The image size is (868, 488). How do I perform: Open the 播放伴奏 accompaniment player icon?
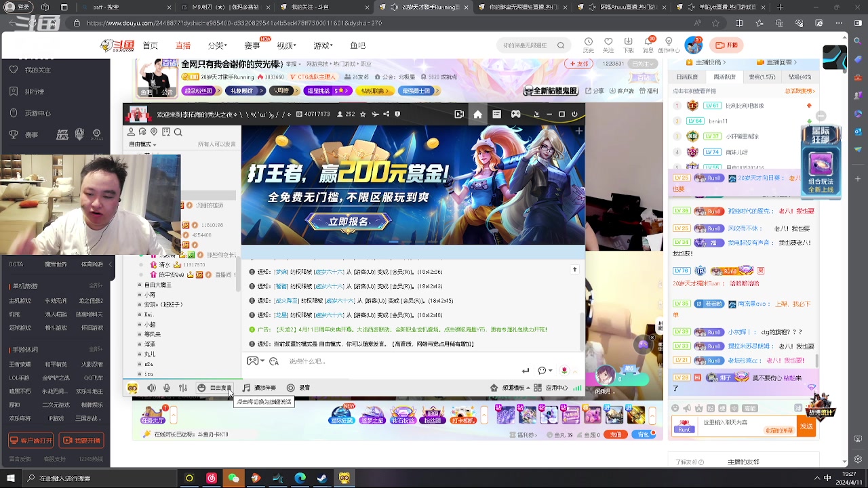point(245,388)
